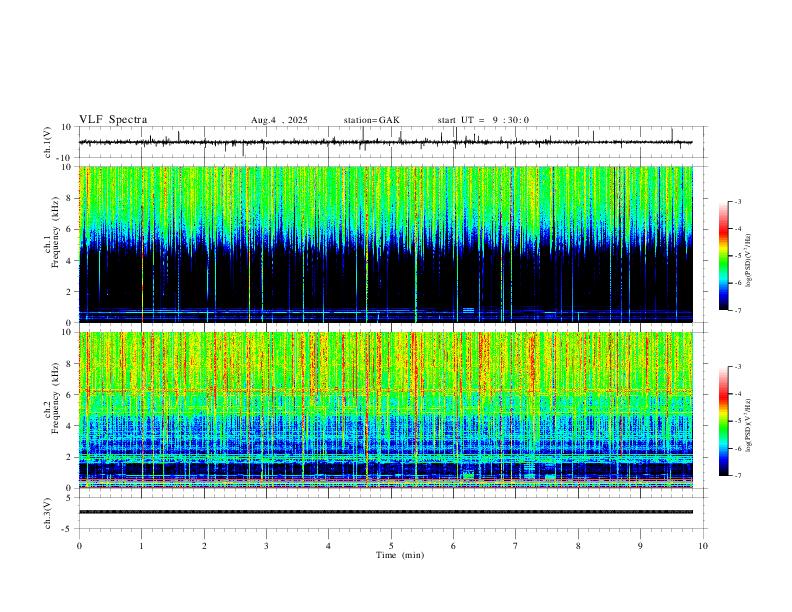Click the '-3' tick on ch.1 colorbar
The height and width of the screenshot is (612, 792).
tap(737, 201)
